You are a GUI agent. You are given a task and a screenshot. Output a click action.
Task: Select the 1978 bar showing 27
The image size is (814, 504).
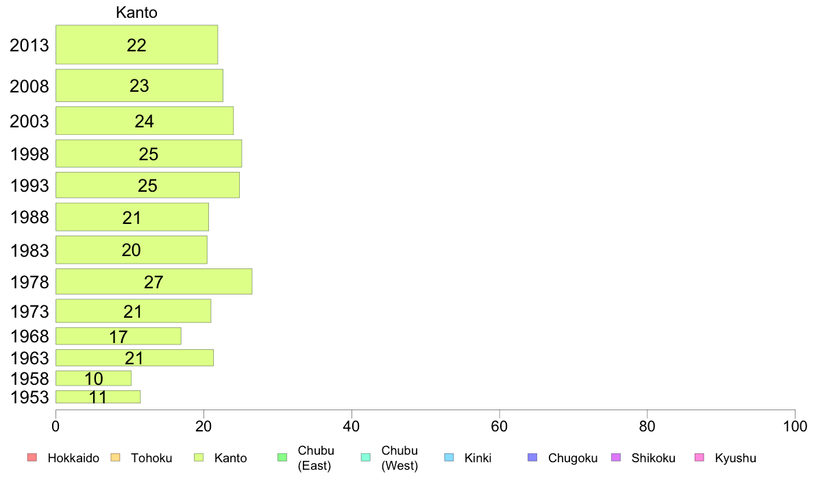[x=153, y=281]
